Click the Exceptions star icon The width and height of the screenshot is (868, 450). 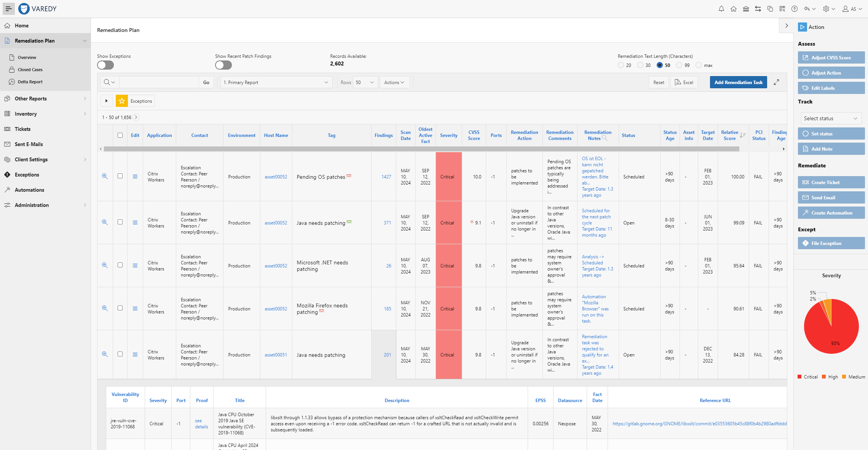click(x=122, y=101)
